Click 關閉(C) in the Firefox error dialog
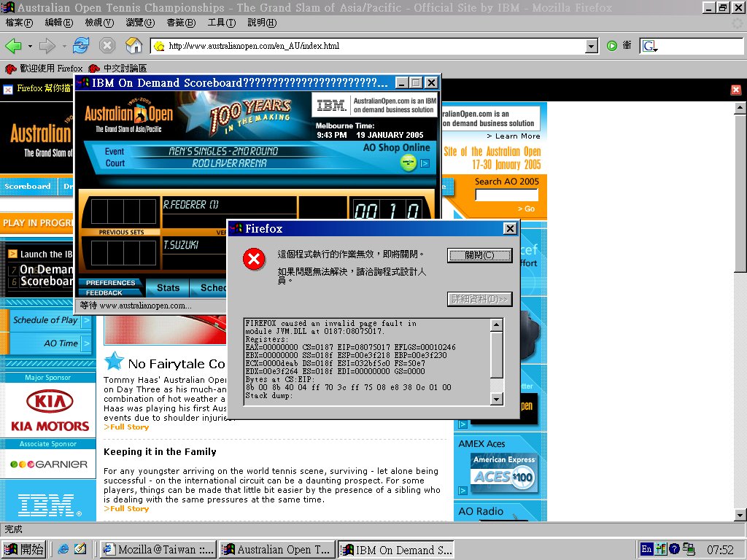This screenshot has height=560, width=747. (479, 255)
